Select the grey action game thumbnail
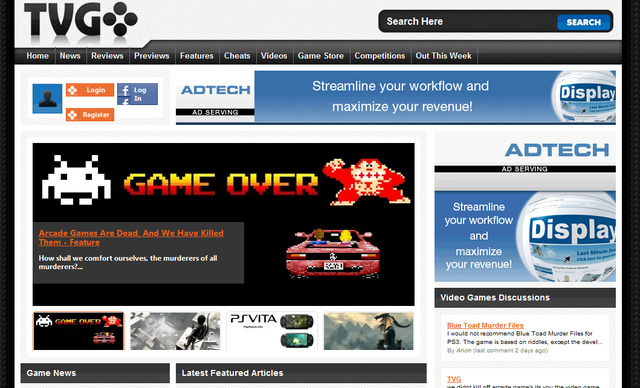This screenshot has width=640, height=388. click(x=175, y=331)
